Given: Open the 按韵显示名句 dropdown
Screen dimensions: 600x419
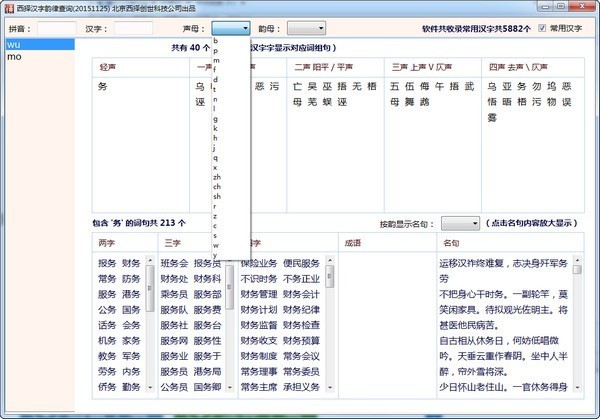Looking at the screenshot, I should [460, 223].
